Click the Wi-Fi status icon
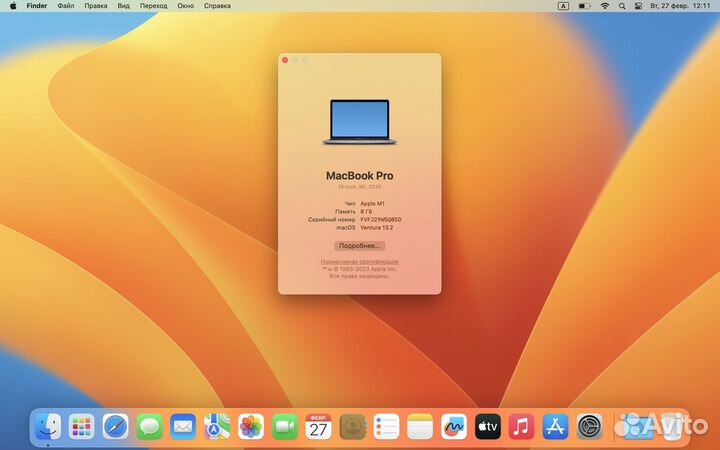This screenshot has width=720, height=450. pos(605,6)
